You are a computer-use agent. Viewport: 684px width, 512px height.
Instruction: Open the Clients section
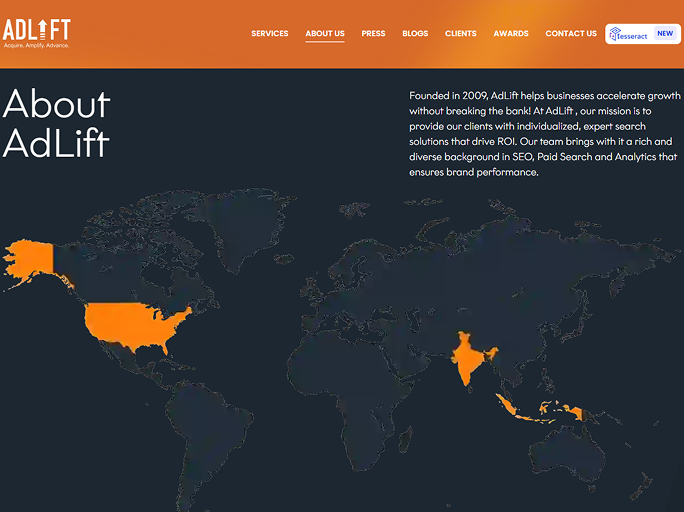tap(461, 34)
